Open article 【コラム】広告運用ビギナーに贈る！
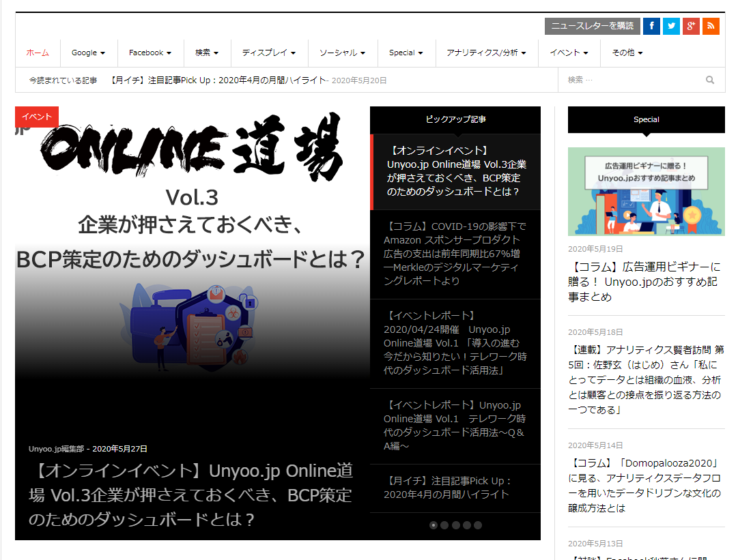738x560 pixels. coord(644,282)
